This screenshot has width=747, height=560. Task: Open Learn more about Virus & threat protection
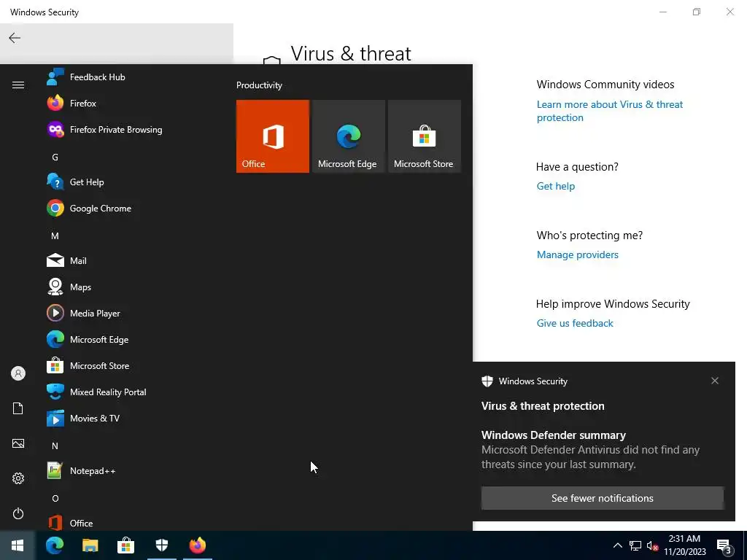point(609,111)
